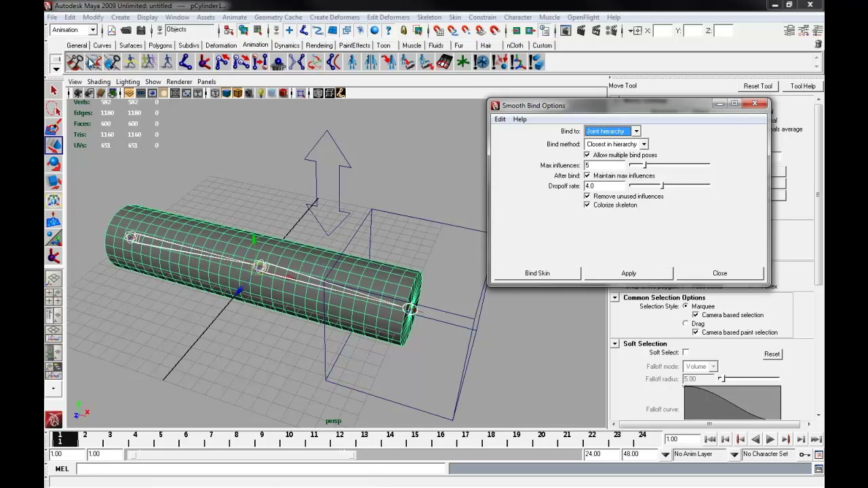The image size is (868, 488).
Task: Open shelf options arrow menu
Action: point(56,68)
